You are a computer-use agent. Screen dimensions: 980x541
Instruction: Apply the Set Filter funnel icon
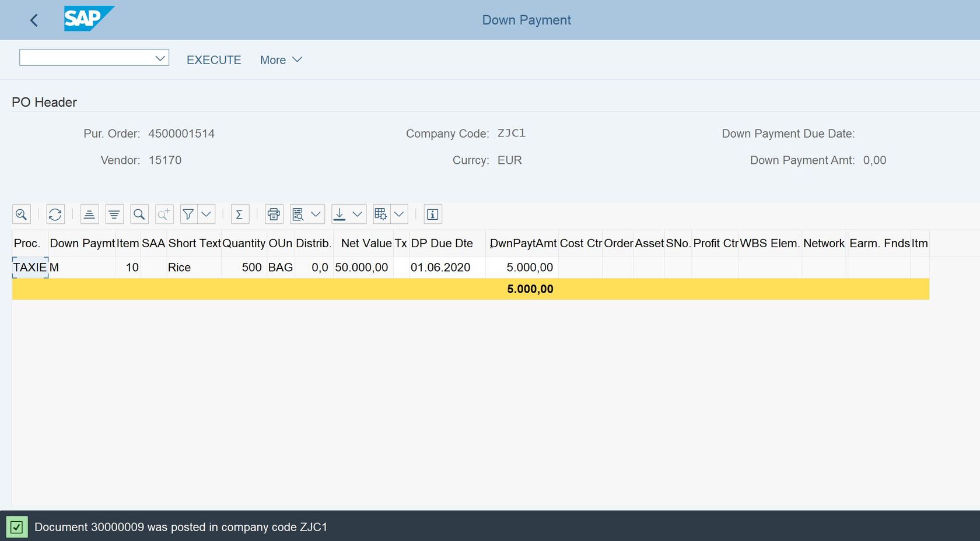188,215
